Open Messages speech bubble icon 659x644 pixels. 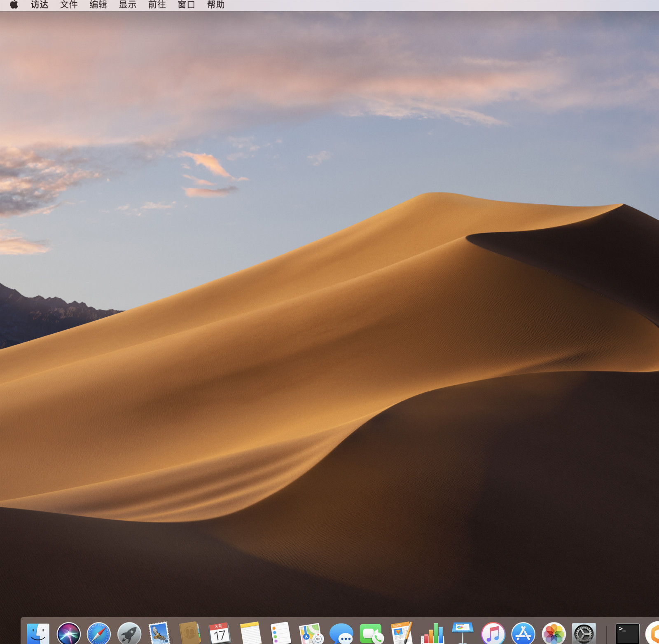click(341, 634)
